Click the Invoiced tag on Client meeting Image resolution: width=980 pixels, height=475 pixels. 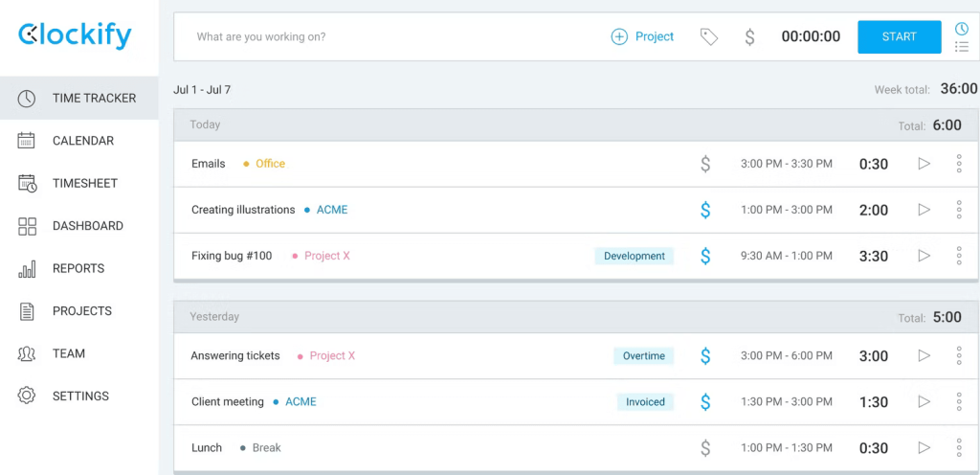coord(646,402)
